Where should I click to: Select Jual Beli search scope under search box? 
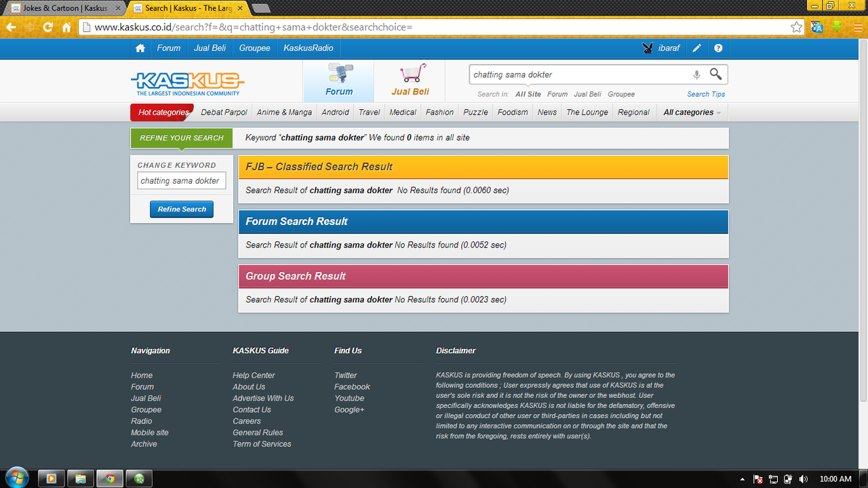(587, 94)
